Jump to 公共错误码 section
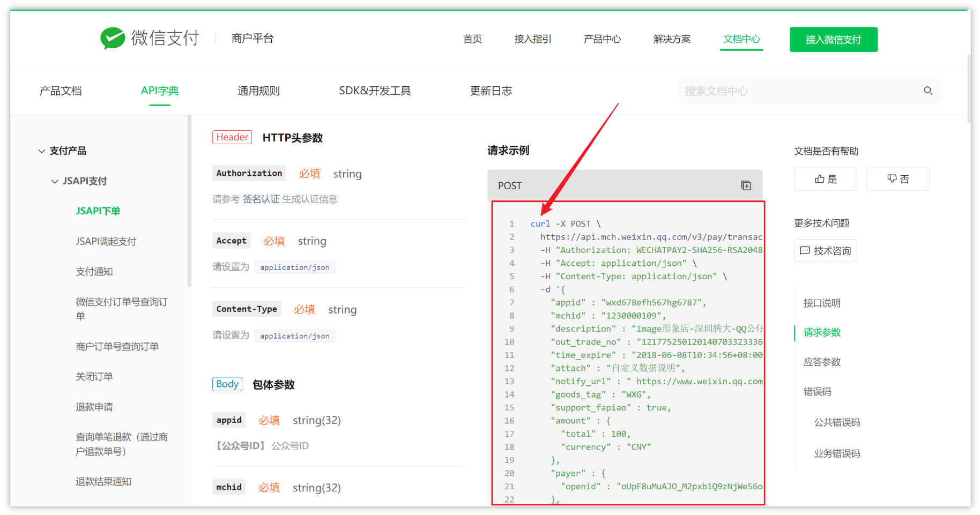Viewport: 980px width, 515px height. pos(837,422)
